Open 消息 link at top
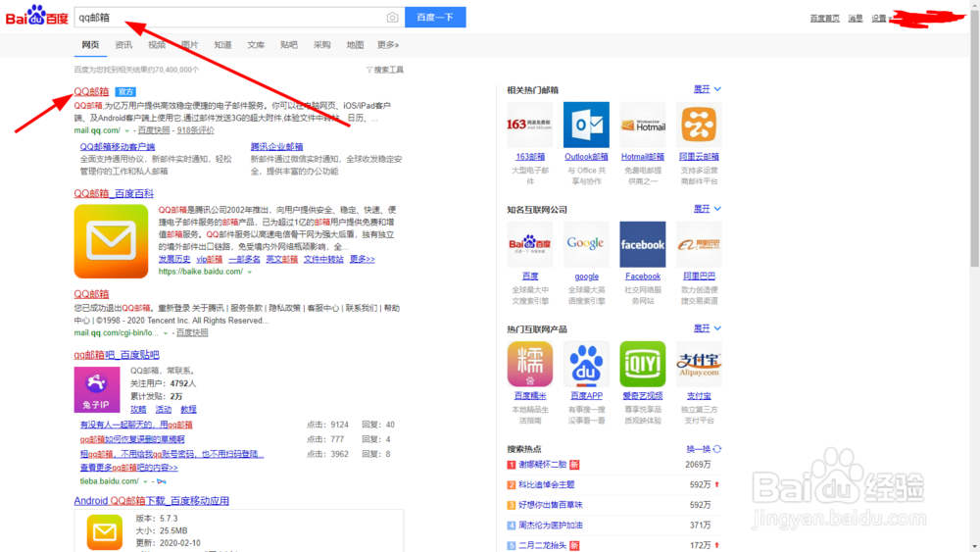Viewport: 980px width, 552px height. pos(856,19)
